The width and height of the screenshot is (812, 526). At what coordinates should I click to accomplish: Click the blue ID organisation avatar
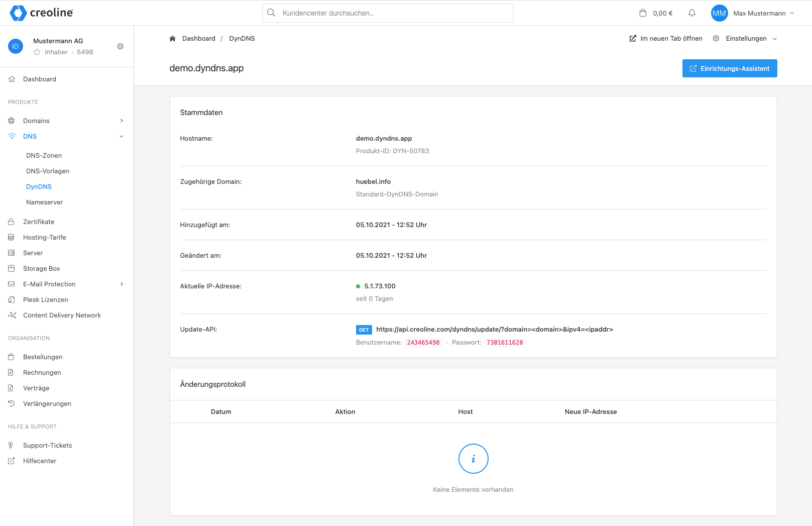coord(16,46)
